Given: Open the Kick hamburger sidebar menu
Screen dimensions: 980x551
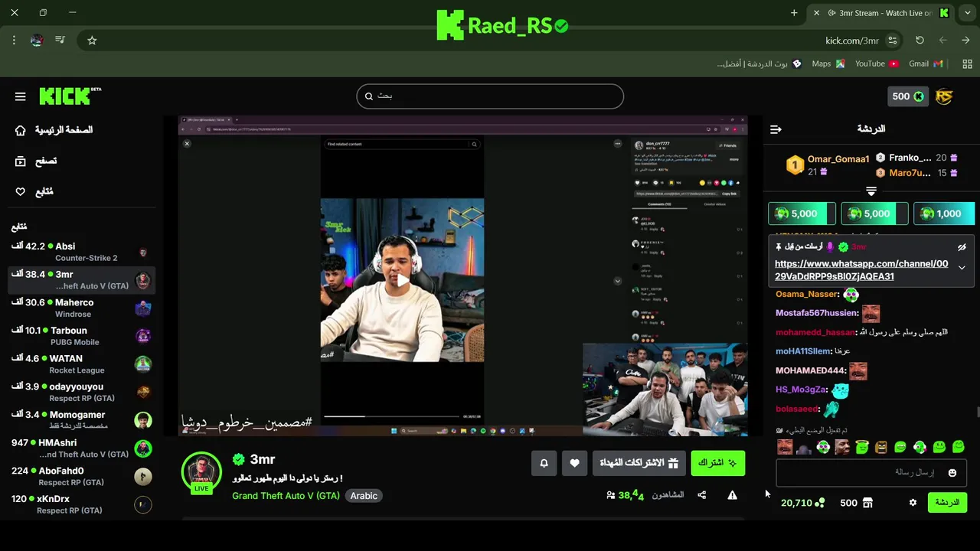Looking at the screenshot, I should 21,96.
